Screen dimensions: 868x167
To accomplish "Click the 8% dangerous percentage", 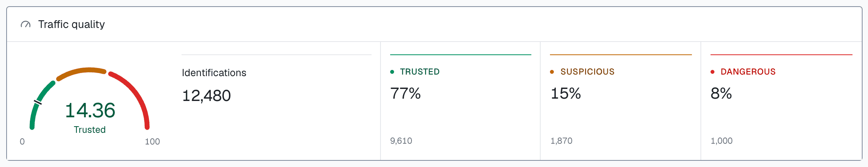I will click(721, 94).
